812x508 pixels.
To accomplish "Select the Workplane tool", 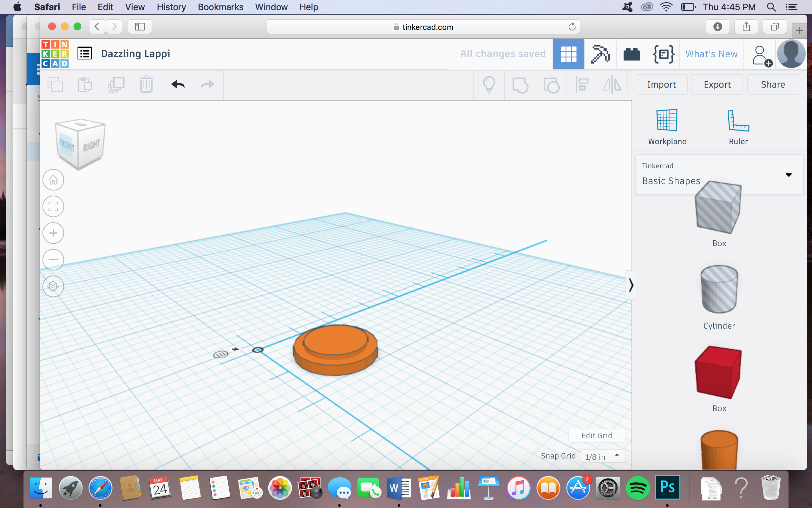I will tap(667, 127).
